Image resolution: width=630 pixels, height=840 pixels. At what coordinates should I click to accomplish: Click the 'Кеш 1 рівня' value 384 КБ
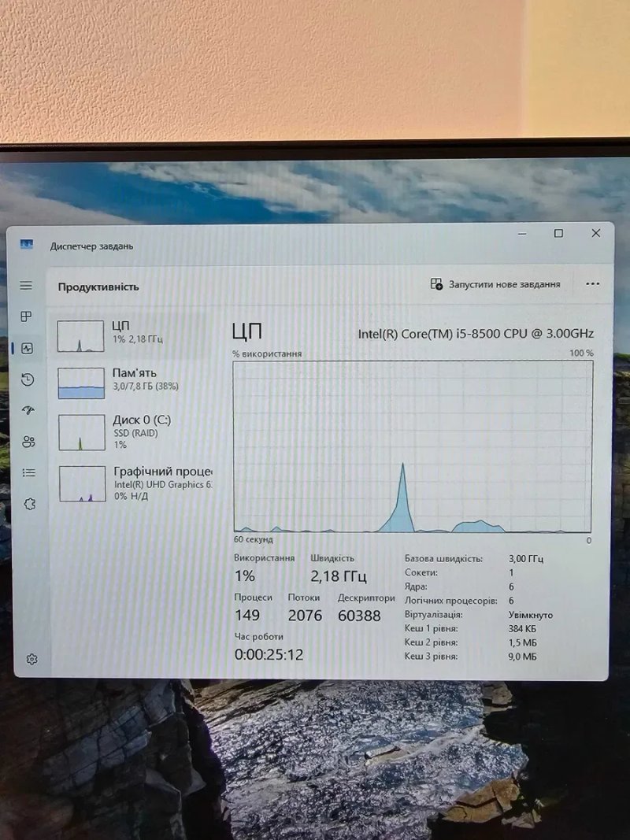coord(522,629)
